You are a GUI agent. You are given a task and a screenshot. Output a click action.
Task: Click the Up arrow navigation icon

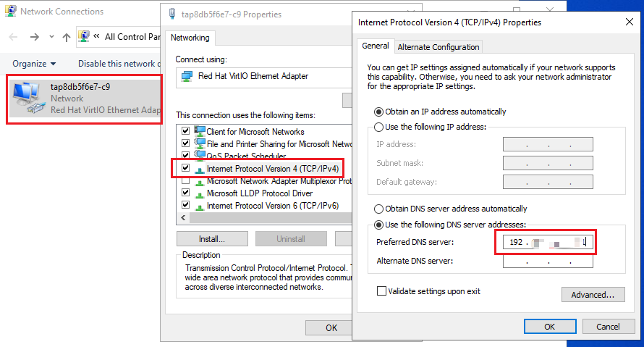tap(66, 38)
